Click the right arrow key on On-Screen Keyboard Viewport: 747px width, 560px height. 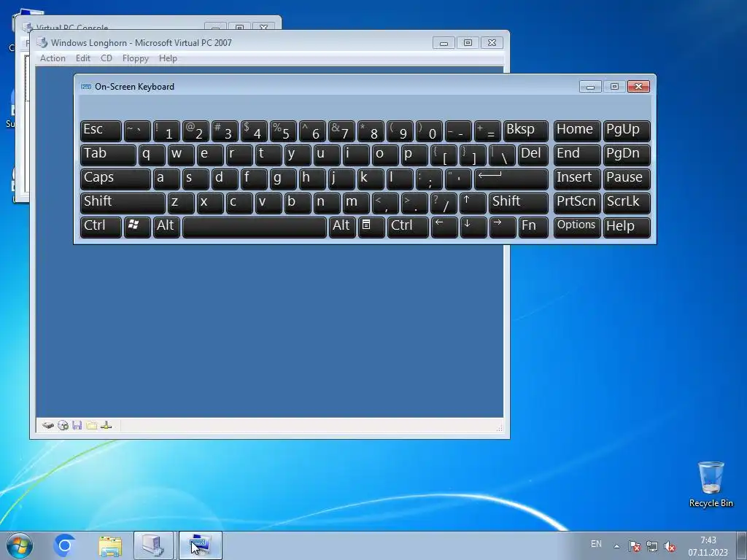click(x=502, y=227)
